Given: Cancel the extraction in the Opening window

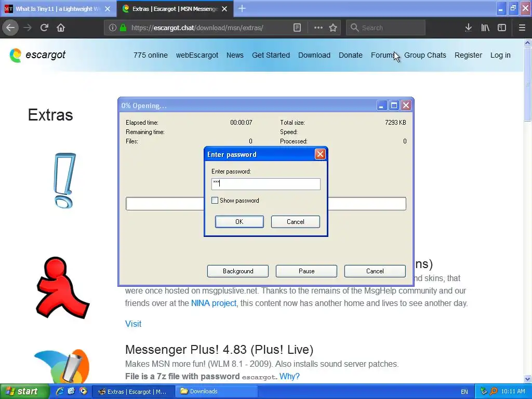Looking at the screenshot, I should (375, 271).
